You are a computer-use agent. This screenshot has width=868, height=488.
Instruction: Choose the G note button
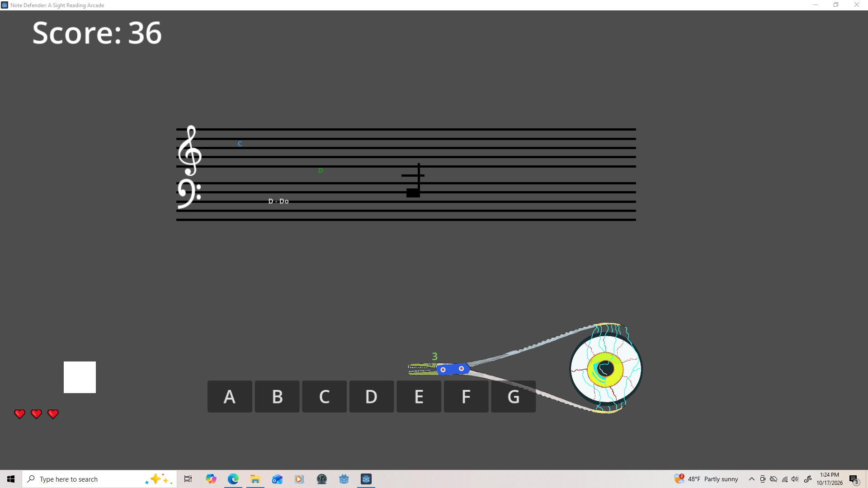tap(513, 396)
